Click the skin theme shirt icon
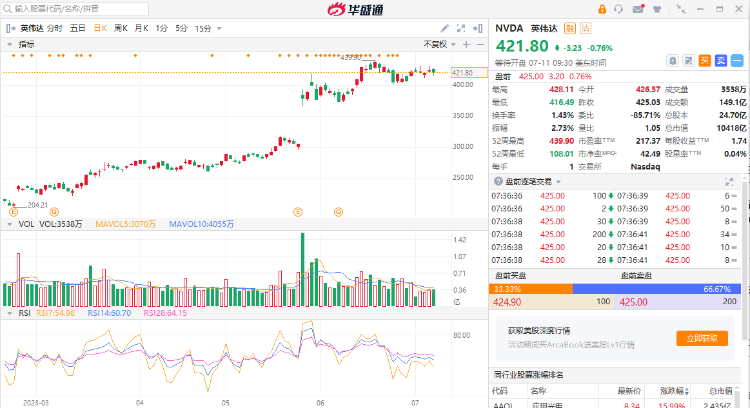Screen dimensions: 750x408 657,9
